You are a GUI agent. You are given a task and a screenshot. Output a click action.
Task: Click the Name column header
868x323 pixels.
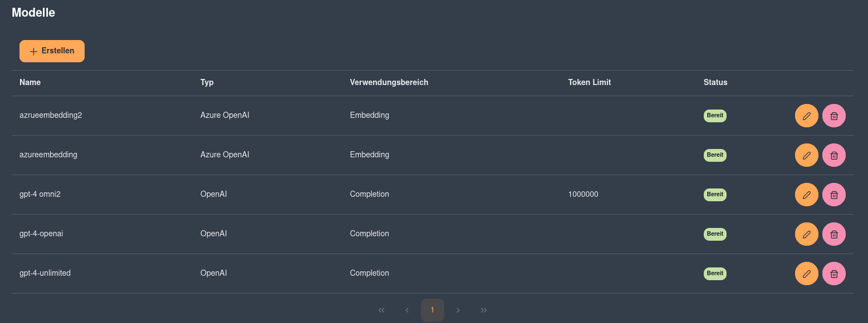pyautogui.click(x=30, y=82)
